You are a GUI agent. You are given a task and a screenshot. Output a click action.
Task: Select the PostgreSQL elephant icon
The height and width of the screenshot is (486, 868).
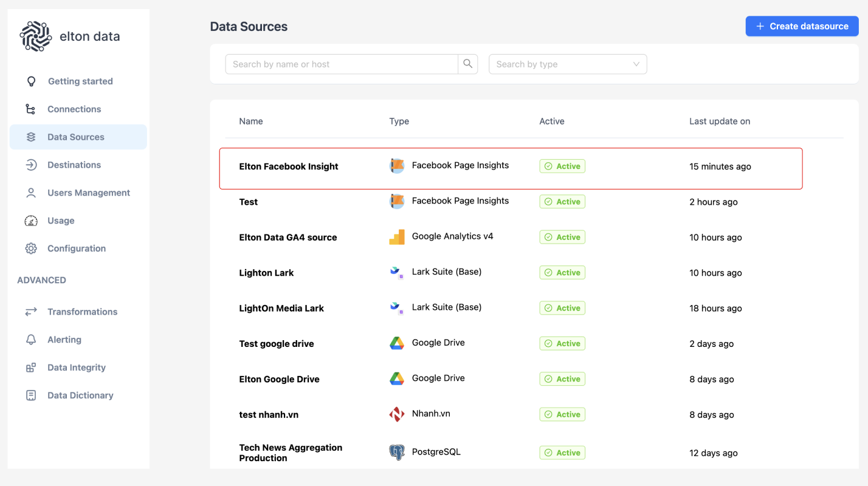[x=396, y=452]
